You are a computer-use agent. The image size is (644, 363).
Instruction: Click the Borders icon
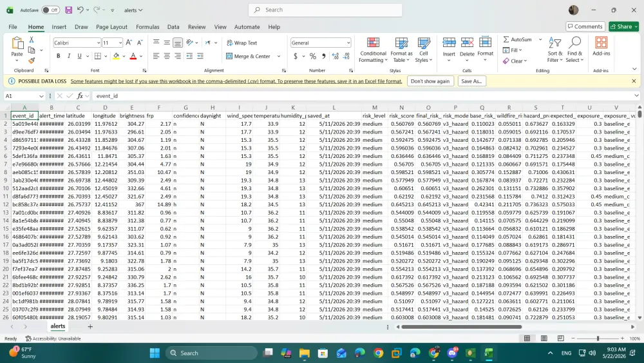[x=98, y=56]
